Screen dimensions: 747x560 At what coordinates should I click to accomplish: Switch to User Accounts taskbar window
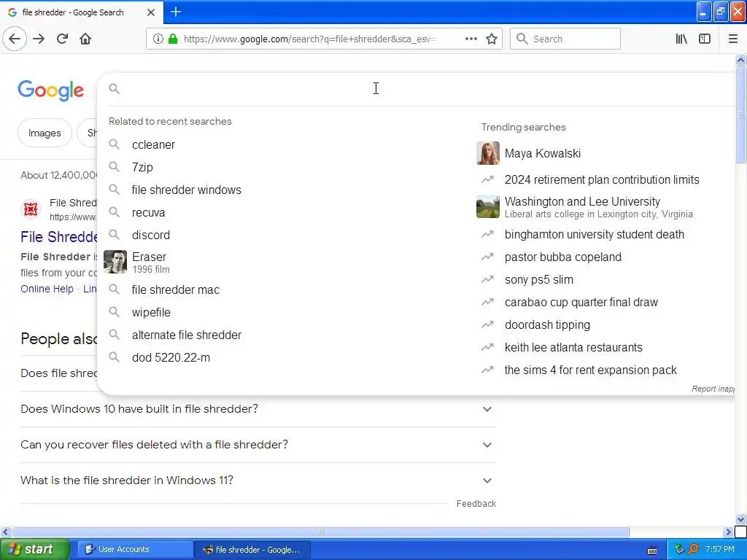click(135, 550)
